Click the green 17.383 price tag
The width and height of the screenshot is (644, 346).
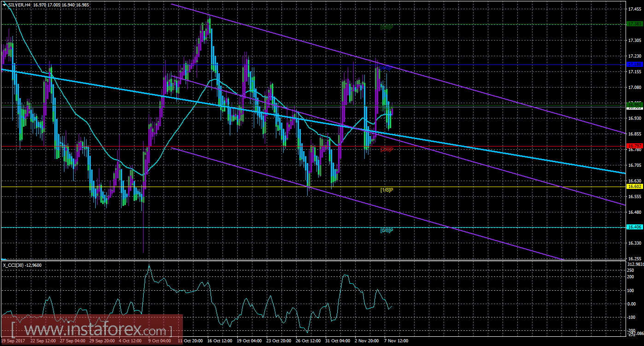(634, 24)
